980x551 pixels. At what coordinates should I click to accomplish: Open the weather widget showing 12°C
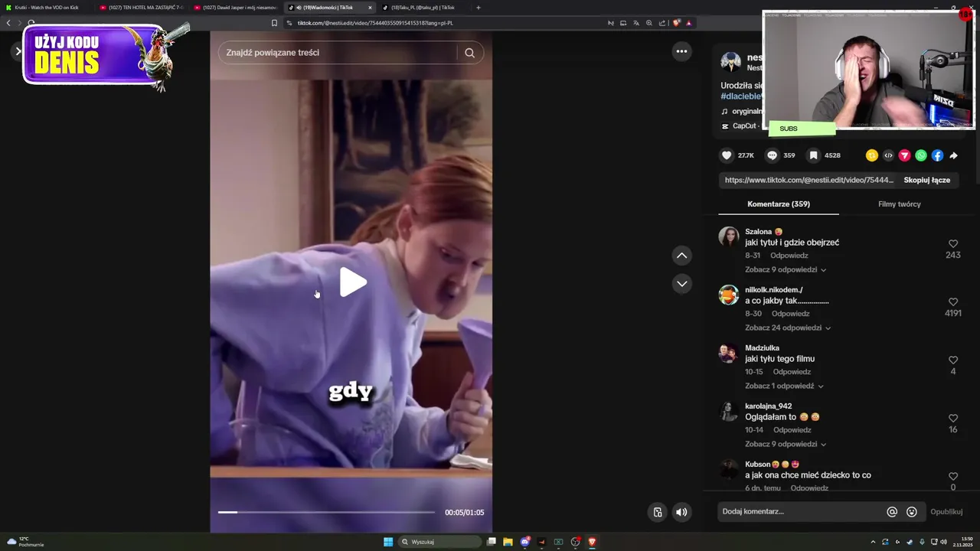click(x=24, y=542)
